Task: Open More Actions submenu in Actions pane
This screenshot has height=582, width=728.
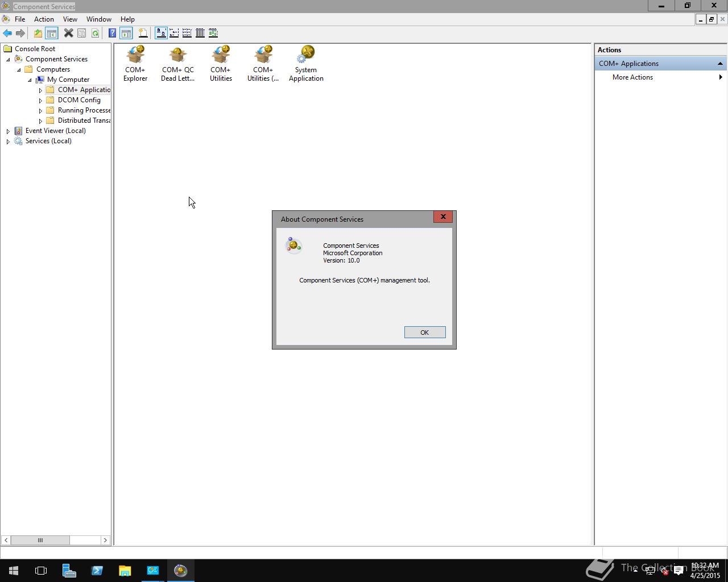Action: coord(661,77)
